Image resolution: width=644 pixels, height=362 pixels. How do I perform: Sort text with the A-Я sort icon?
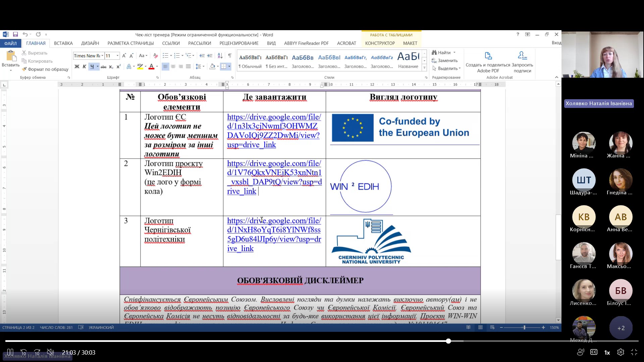click(x=220, y=56)
